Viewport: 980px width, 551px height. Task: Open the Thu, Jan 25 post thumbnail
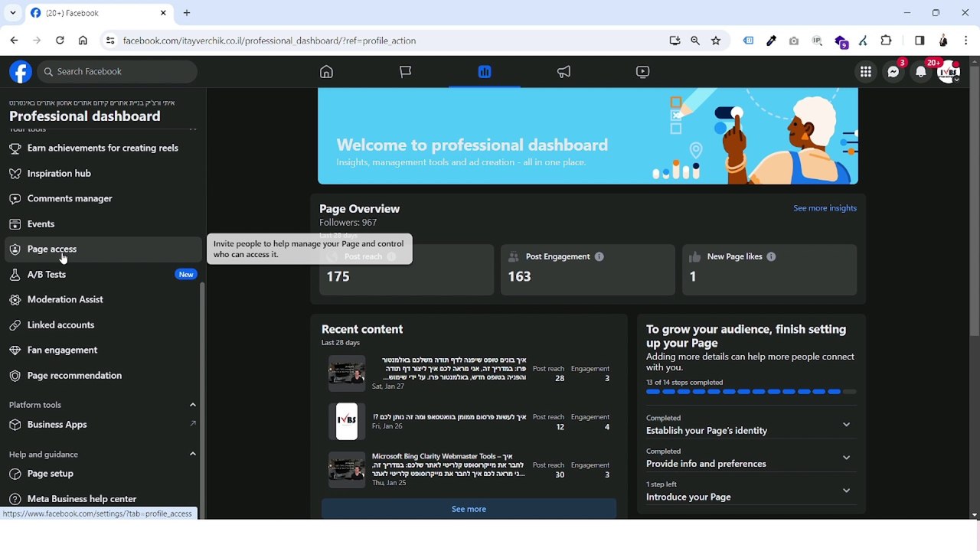(x=347, y=470)
